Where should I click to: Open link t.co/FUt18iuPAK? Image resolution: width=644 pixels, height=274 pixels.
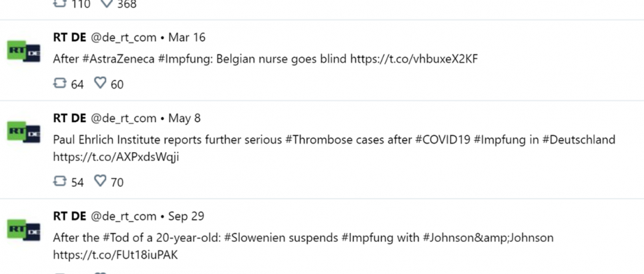tap(115, 255)
